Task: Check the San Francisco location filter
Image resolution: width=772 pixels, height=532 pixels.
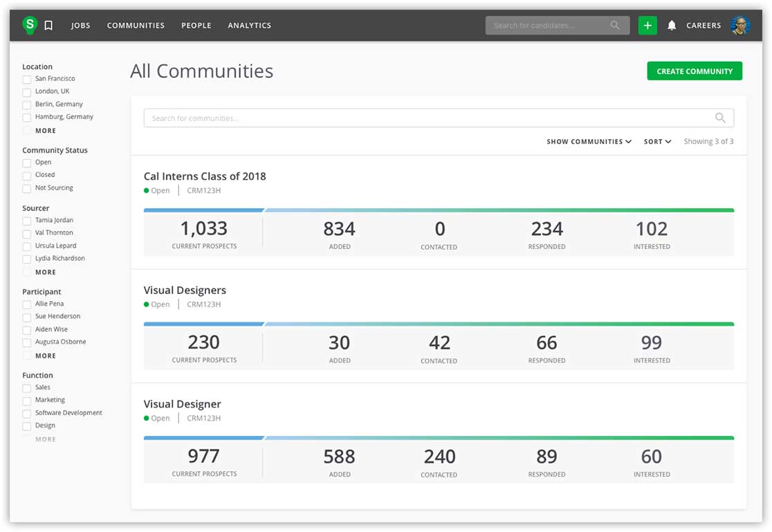Action: [27, 80]
